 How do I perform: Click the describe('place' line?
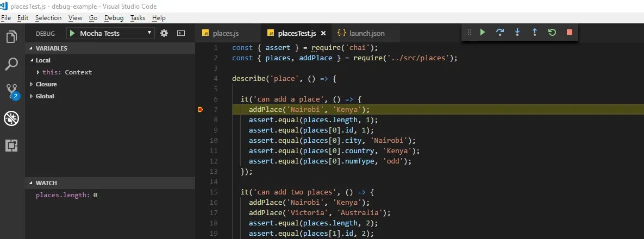click(284, 78)
